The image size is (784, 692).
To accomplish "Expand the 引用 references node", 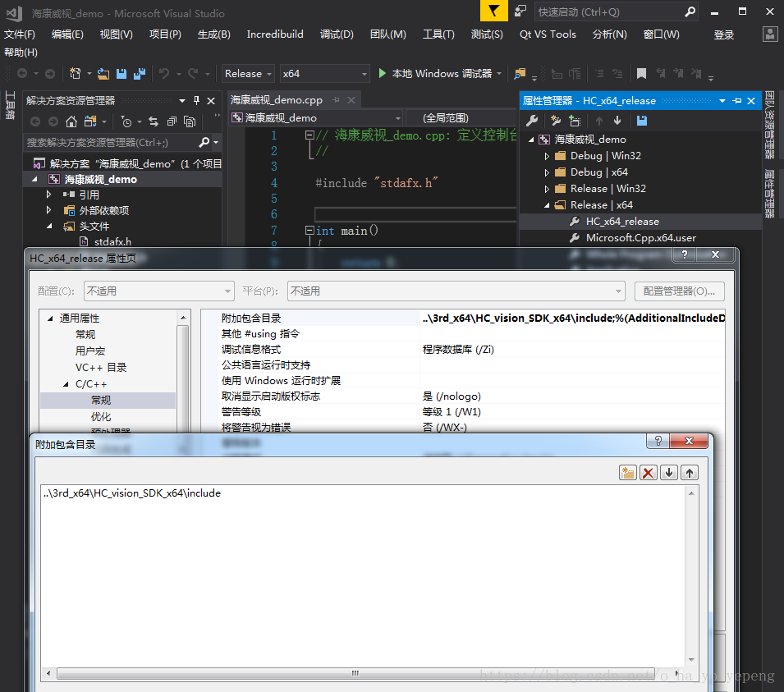I will tap(48, 195).
